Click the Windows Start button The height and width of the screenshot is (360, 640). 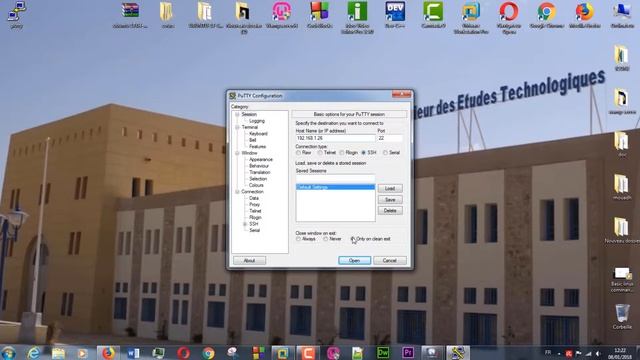pos(9,353)
